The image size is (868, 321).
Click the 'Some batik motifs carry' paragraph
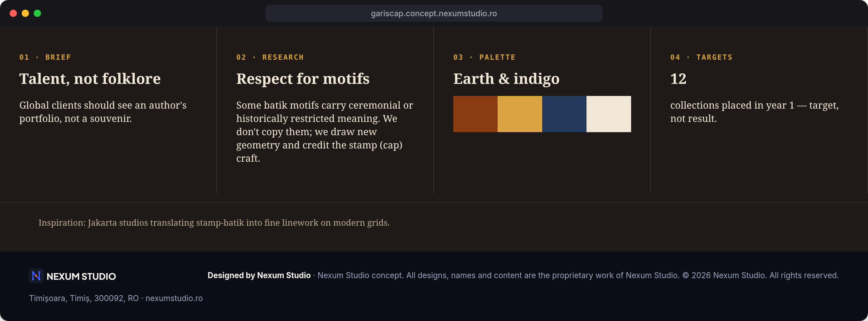coord(325,132)
